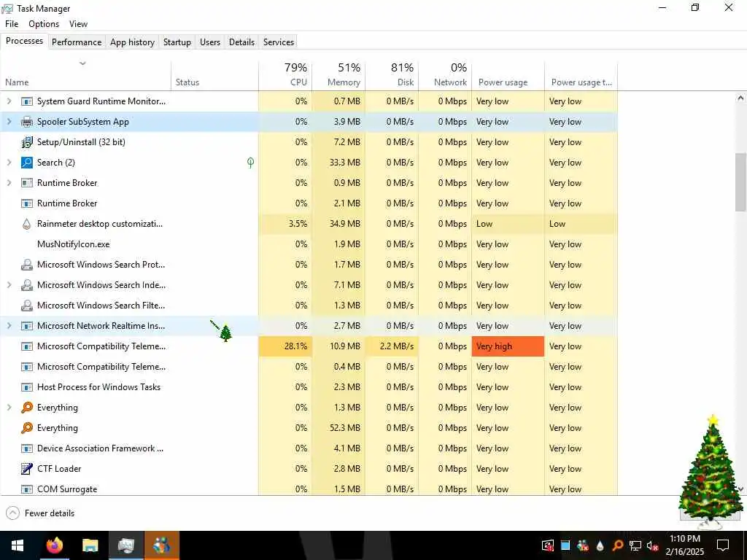
Task: Open the File menu
Action: pos(12,24)
